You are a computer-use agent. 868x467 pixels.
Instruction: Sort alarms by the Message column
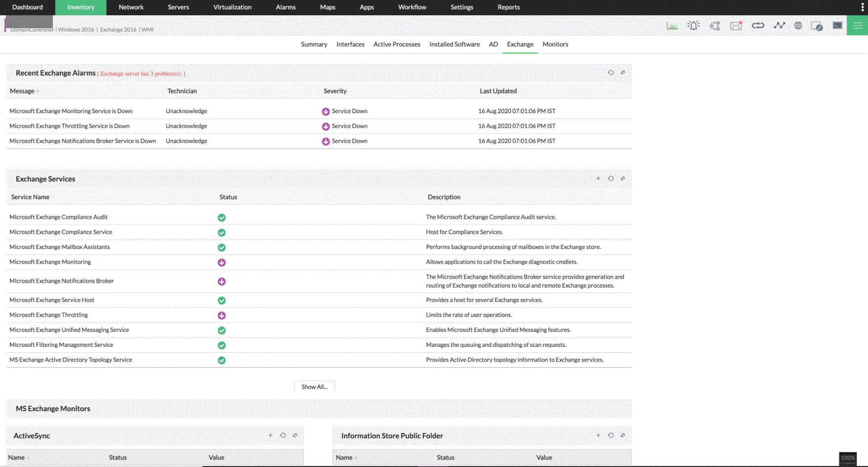pos(22,91)
